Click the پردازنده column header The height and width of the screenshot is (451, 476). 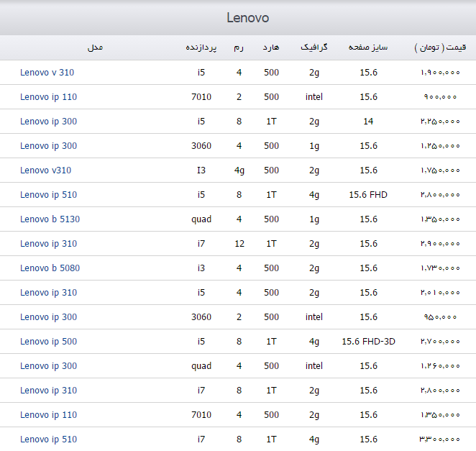click(x=201, y=47)
